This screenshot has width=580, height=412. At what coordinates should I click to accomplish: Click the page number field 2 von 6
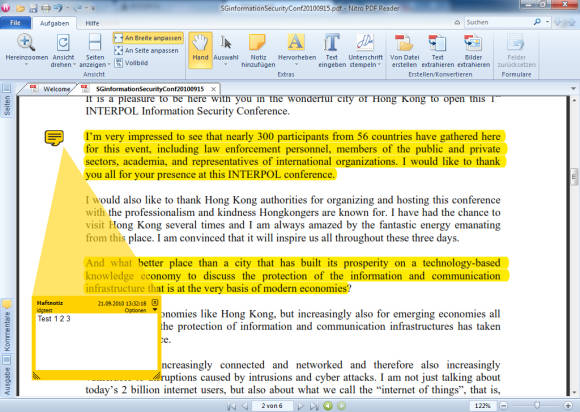click(272, 406)
